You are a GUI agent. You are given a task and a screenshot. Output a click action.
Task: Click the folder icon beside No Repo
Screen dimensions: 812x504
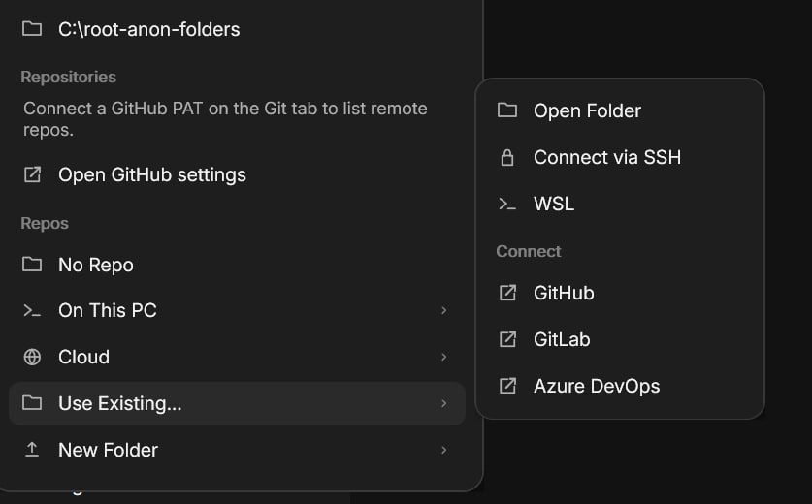pos(32,264)
